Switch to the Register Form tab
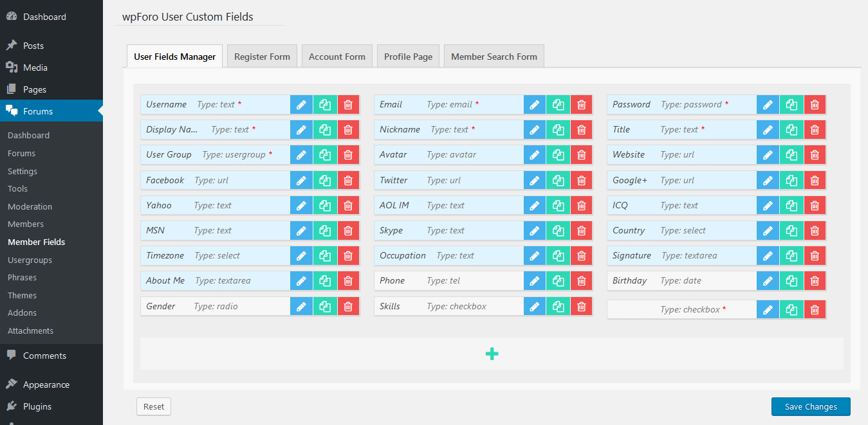Viewport: 868px width, 425px height. (262, 57)
